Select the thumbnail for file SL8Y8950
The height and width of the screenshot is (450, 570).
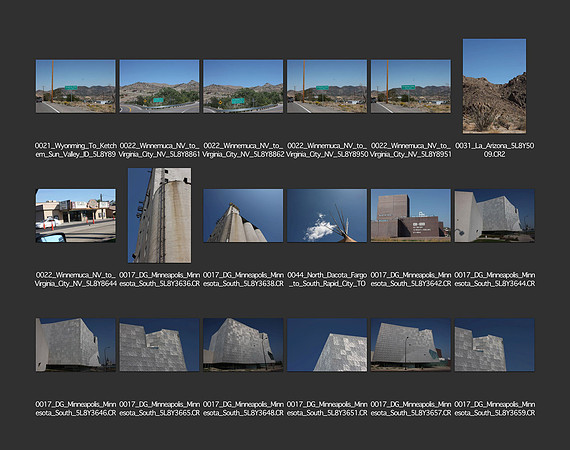(x=327, y=87)
